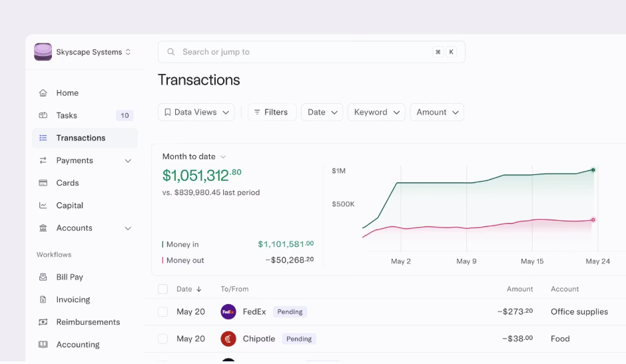Click the Chipotle Pending status badge
The height and width of the screenshot is (364, 626).
point(299,339)
